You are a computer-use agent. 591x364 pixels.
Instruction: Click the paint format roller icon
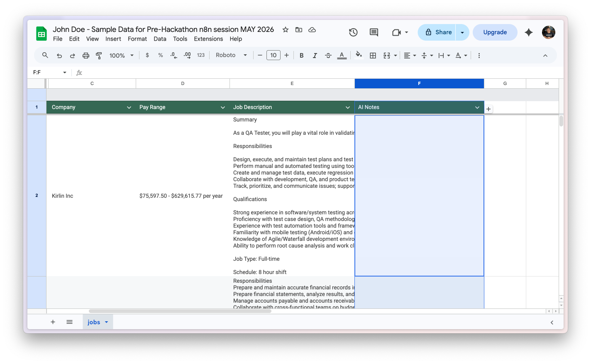pyautogui.click(x=99, y=56)
